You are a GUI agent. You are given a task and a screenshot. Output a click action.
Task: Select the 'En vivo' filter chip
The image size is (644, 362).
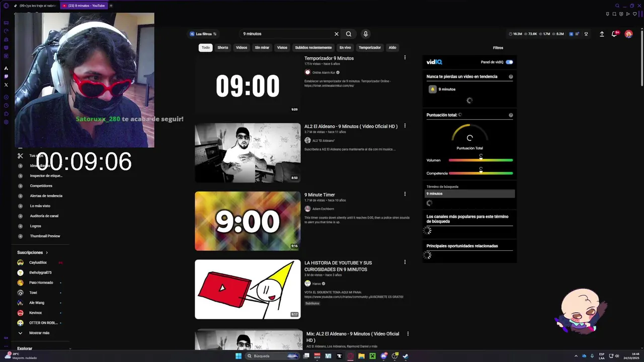[x=345, y=48]
